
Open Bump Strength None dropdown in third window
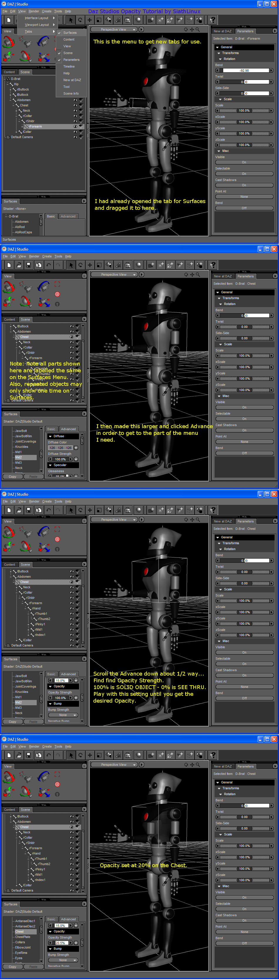pyautogui.click(x=63, y=715)
